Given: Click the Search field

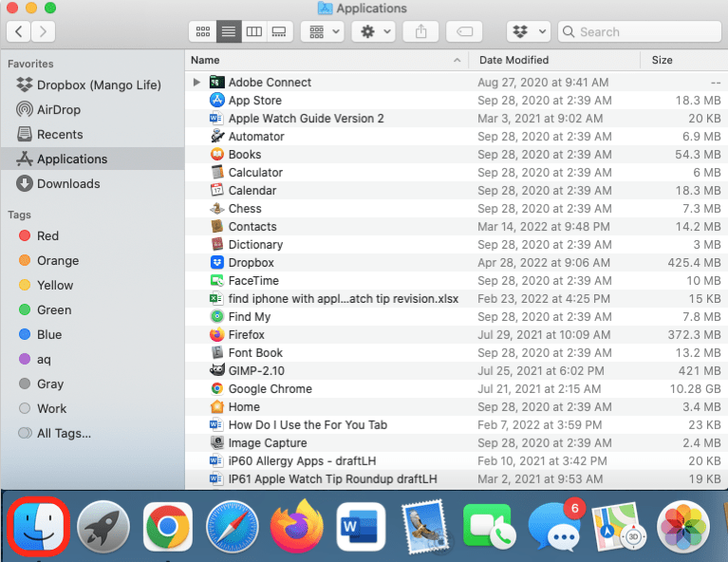Looking at the screenshot, I should 640,31.
